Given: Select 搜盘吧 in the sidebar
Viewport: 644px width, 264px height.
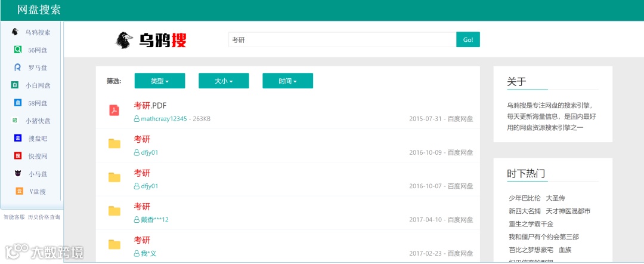Looking at the screenshot, I should tap(38, 139).
